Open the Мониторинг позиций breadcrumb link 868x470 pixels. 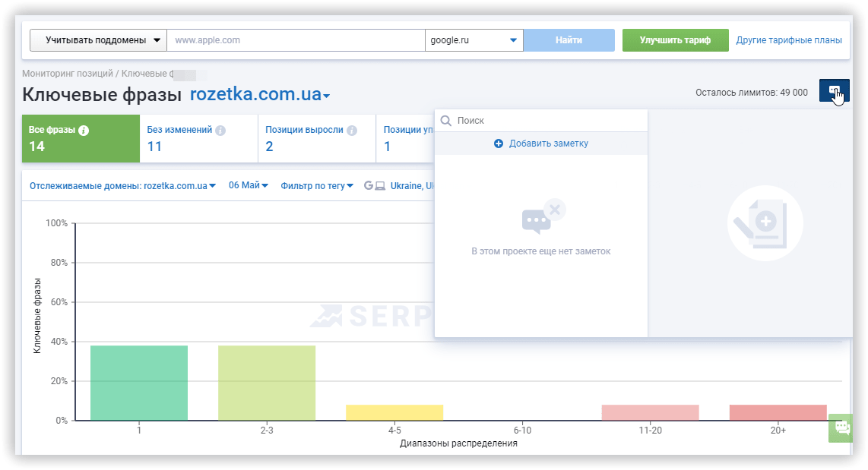click(x=68, y=74)
